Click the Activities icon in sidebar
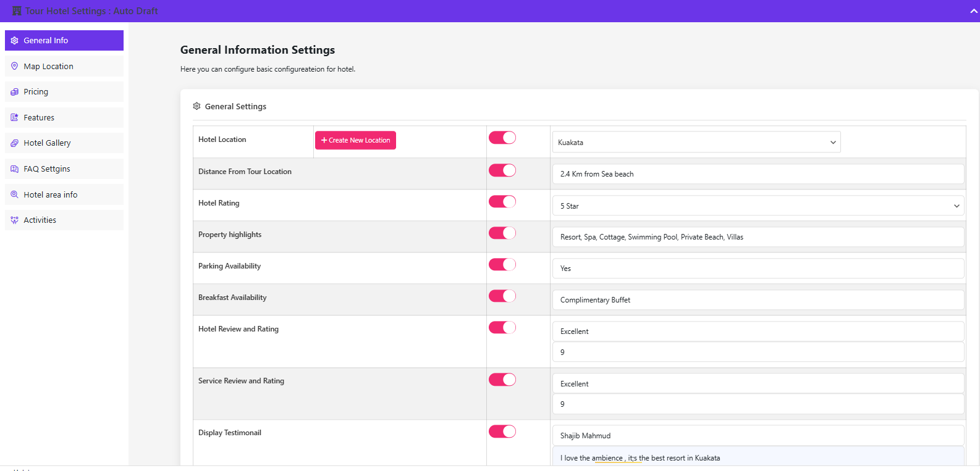 click(x=15, y=220)
